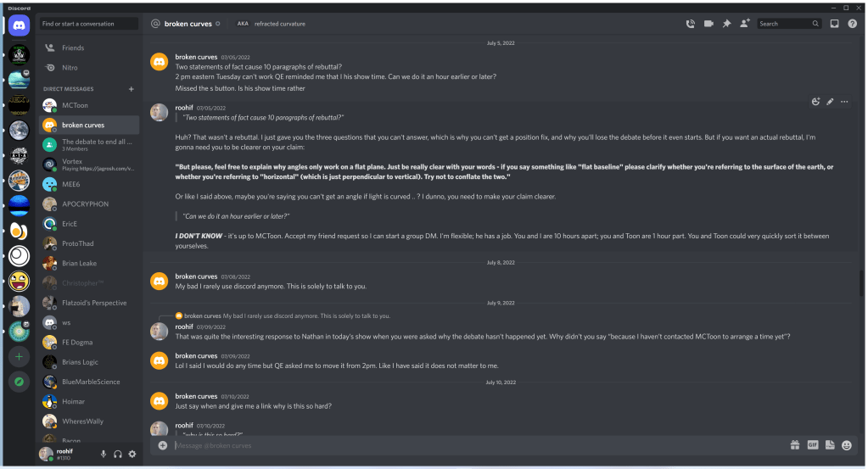The height and width of the screenshot is (469, 868).
Task: Toggle headphone deafen
Action: click(118, 455)
